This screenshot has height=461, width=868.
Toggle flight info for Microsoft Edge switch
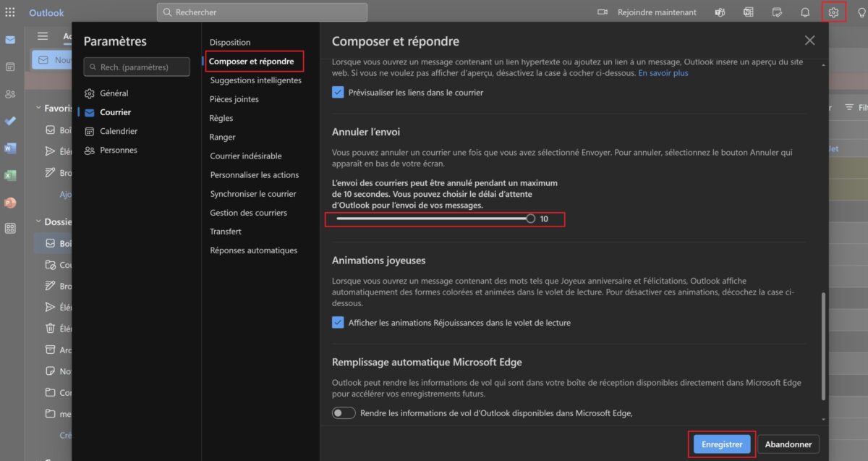(x=344, y=413)
